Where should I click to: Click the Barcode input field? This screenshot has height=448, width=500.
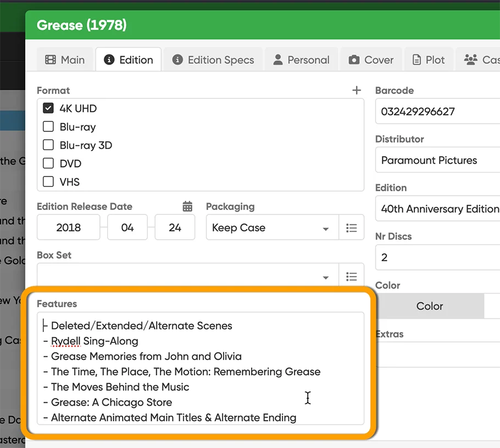click(437, 112)
